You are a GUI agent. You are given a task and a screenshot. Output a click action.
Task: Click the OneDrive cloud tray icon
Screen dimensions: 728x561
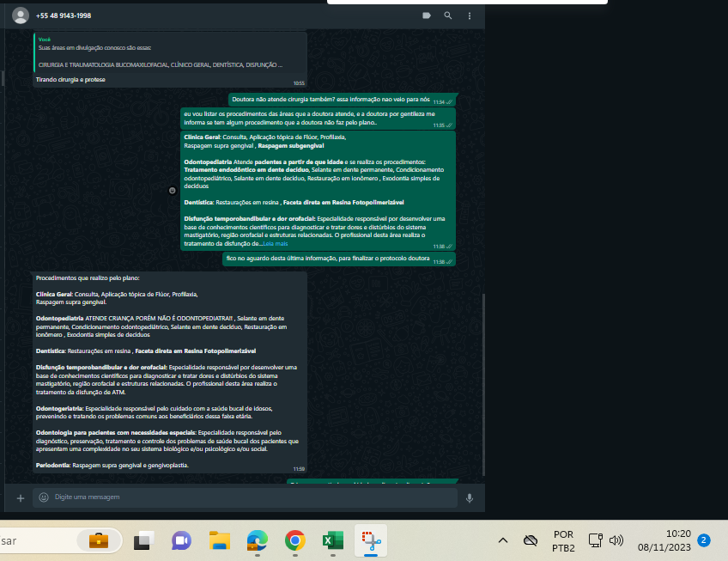tap(531, 540)
